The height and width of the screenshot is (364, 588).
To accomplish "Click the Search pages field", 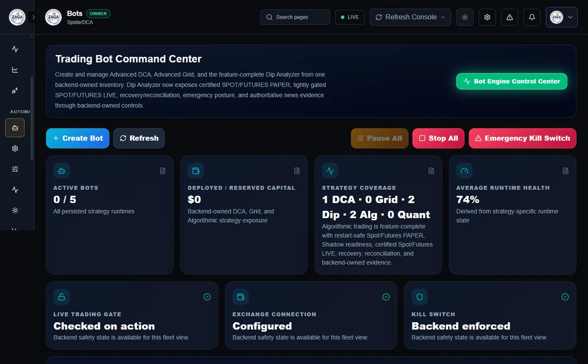I will 295,17.
